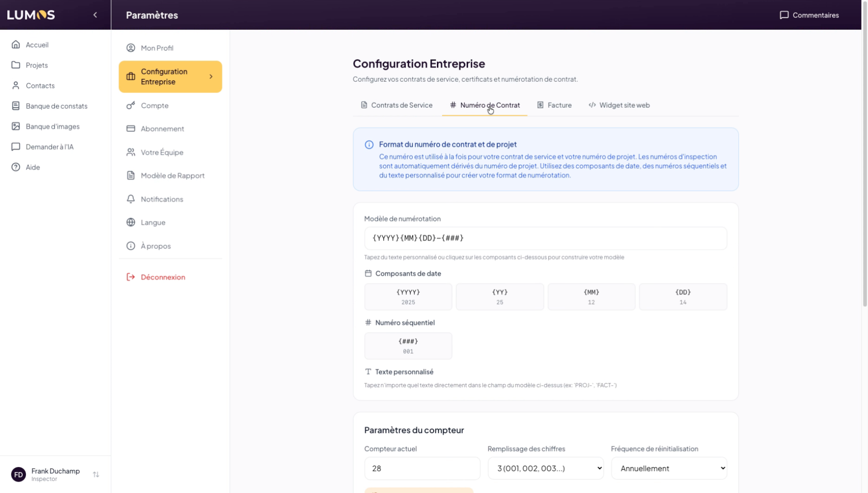868x493 pixels.
Task: Toggle the sort order next to Frank Duchamp
Action: [96, 474]
